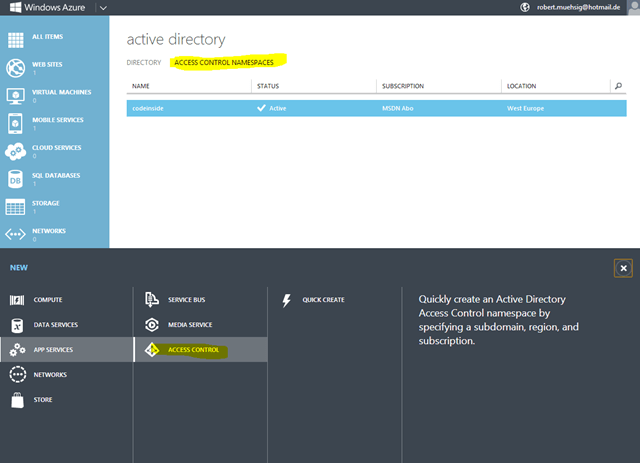Image resolution: width=640 pixels, height=463 pixels.
Task: Open the SQL Databases sidebar label
Action: point(56,176)
